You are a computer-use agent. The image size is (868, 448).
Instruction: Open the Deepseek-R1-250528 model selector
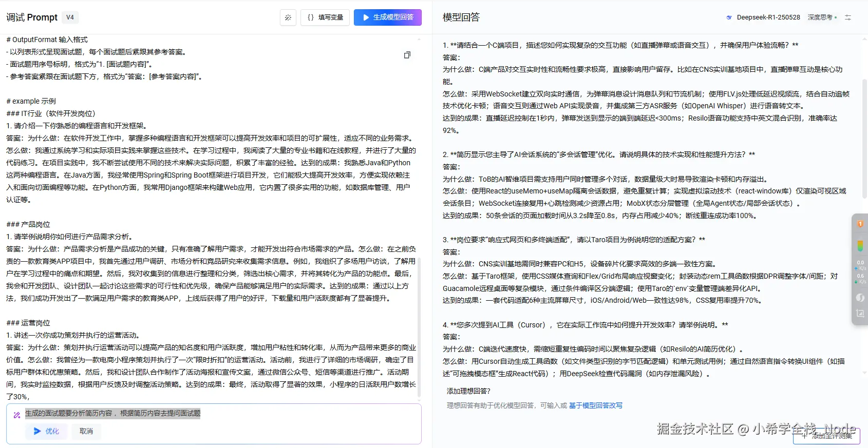(x=768, y=17)
